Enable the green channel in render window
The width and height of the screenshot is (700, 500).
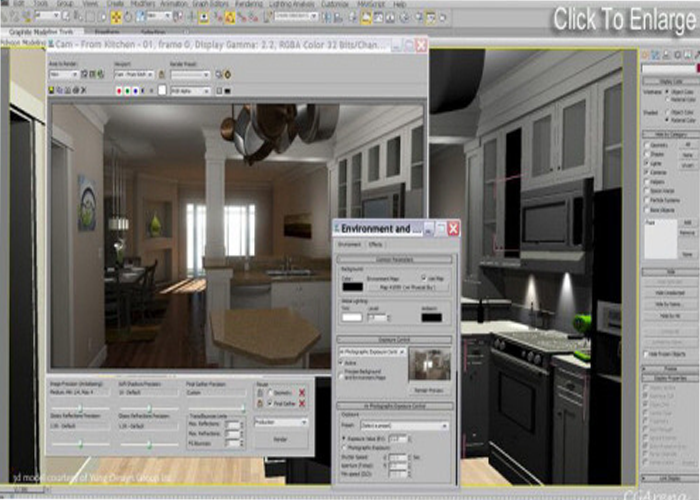[127, 91]
